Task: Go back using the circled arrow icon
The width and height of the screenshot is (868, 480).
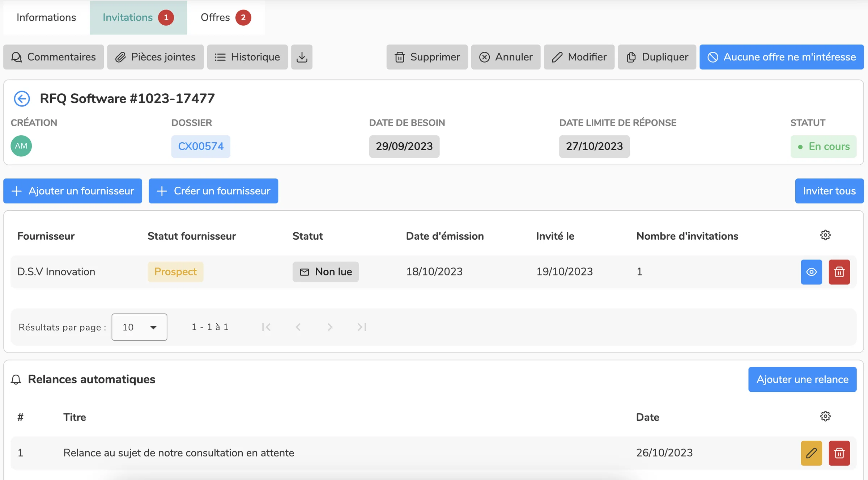Action: (22, 98)
